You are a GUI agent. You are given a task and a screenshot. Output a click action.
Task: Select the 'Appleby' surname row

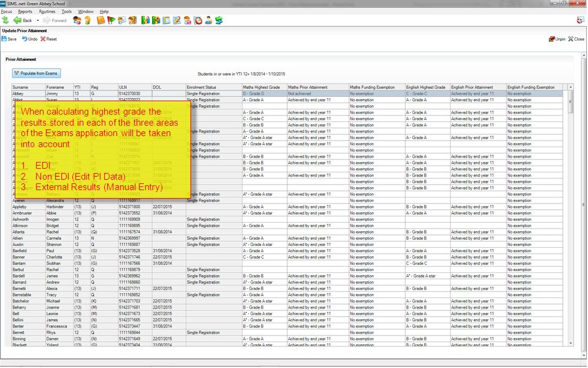(29, 207)
